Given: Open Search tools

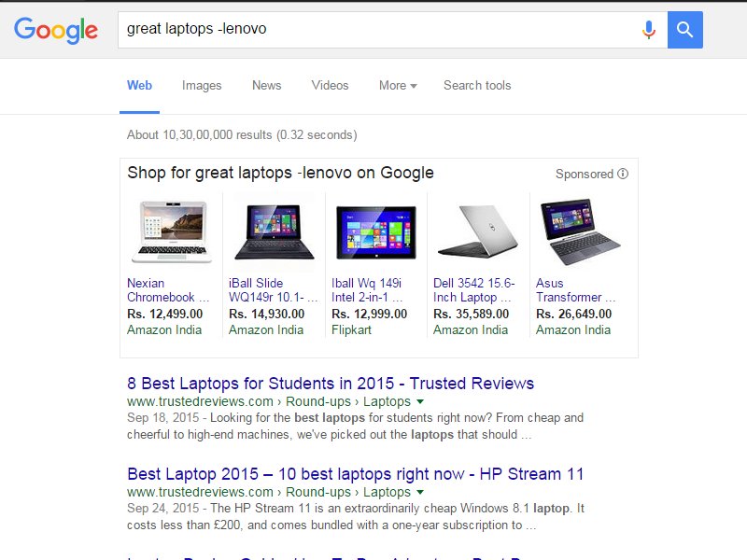Looking at the screenshot, I should tap(477, 86).
